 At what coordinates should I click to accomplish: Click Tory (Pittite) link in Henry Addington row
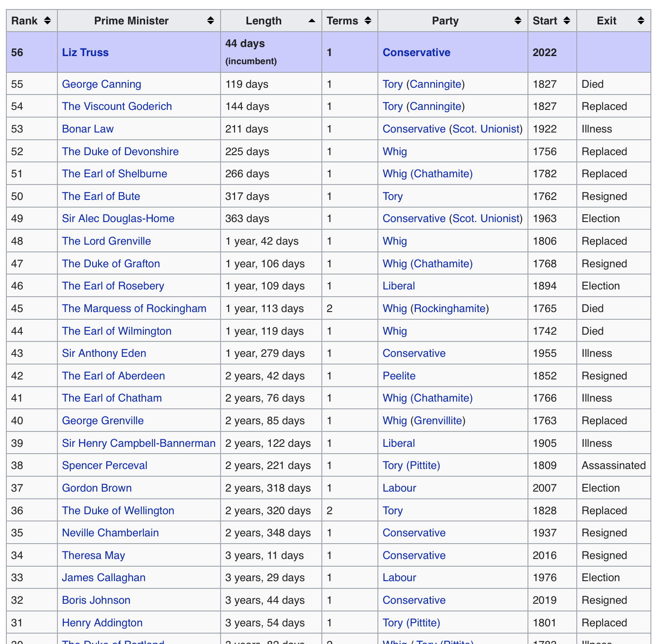coord(411,623)
